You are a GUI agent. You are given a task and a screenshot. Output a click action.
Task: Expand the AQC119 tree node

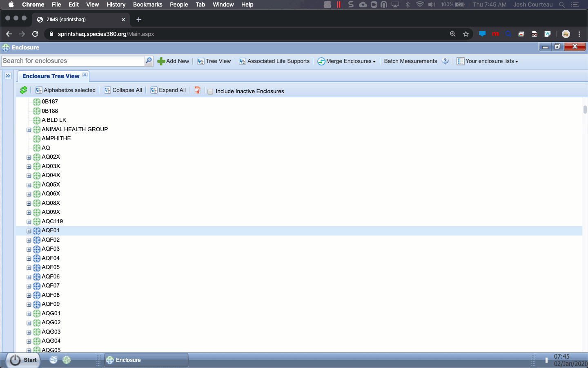coord(29,222)
